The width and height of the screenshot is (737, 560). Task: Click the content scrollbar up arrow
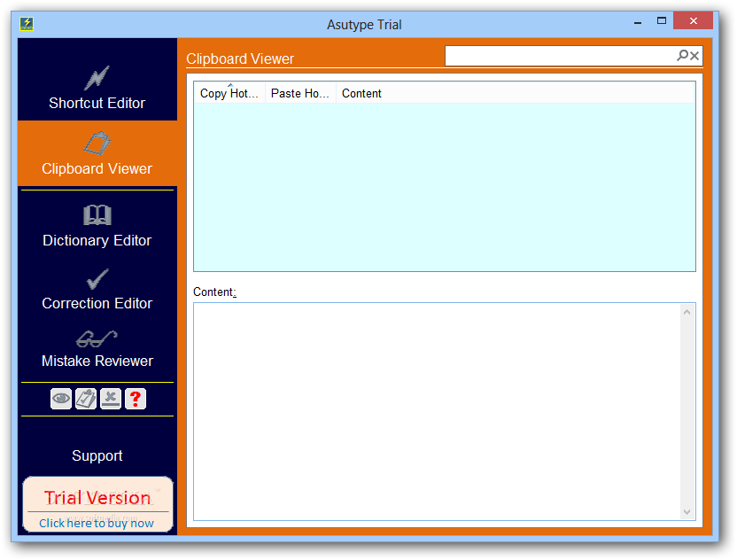687,312
